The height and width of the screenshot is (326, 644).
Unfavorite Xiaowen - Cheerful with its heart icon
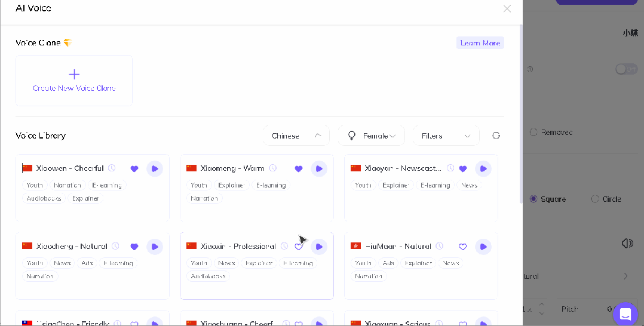click(134, 169)
